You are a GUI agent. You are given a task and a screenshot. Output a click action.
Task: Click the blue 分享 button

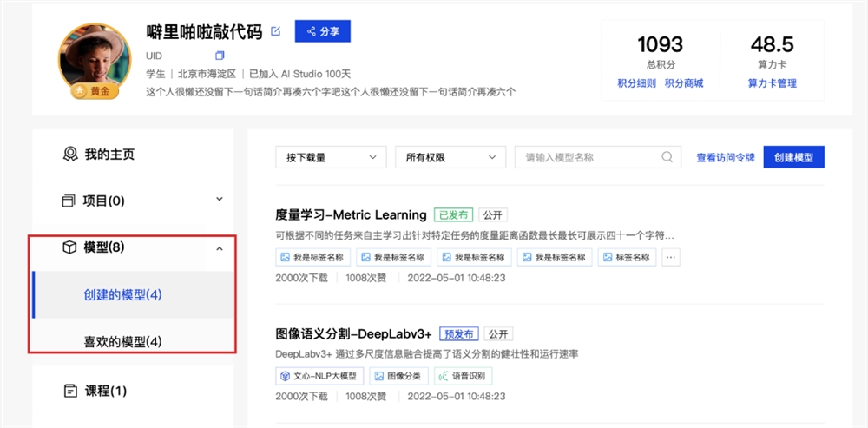pos(322,31)
